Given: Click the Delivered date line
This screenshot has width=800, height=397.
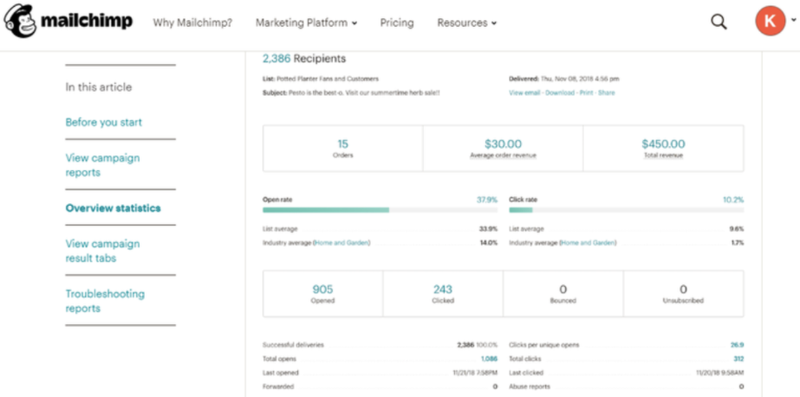Looking at the screenshot, I should pos(564,79).
